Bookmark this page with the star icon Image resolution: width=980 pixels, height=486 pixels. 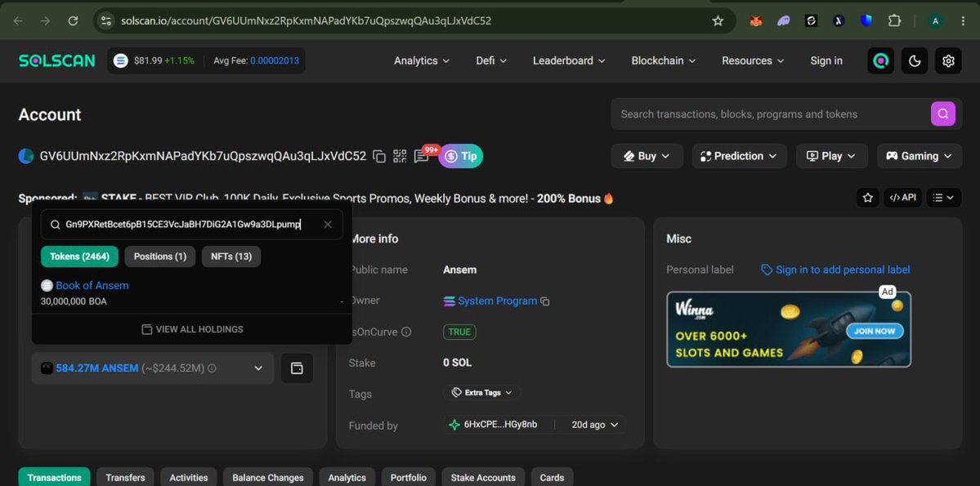click(718, 20)
